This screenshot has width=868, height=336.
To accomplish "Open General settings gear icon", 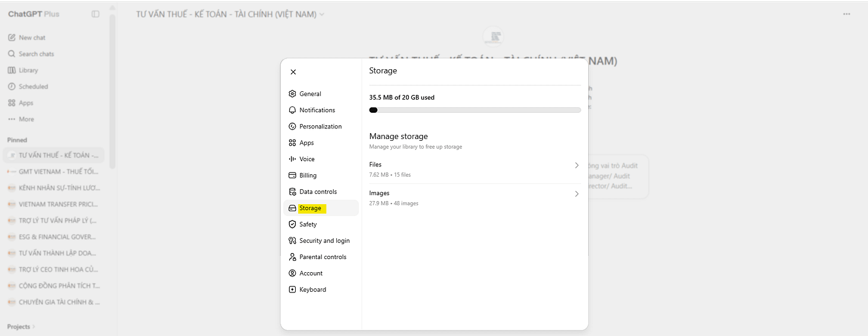I will (x=292, y=94).
